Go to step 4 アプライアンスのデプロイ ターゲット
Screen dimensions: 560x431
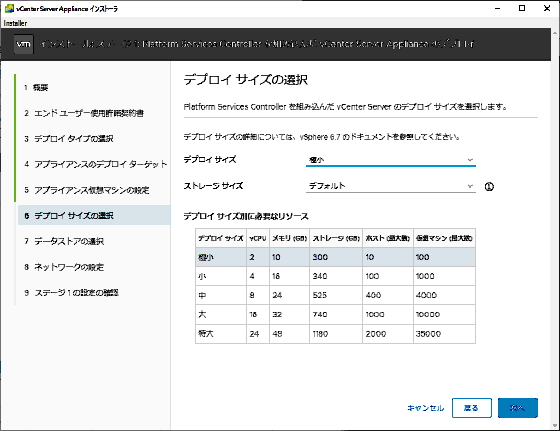click(96, 164)
